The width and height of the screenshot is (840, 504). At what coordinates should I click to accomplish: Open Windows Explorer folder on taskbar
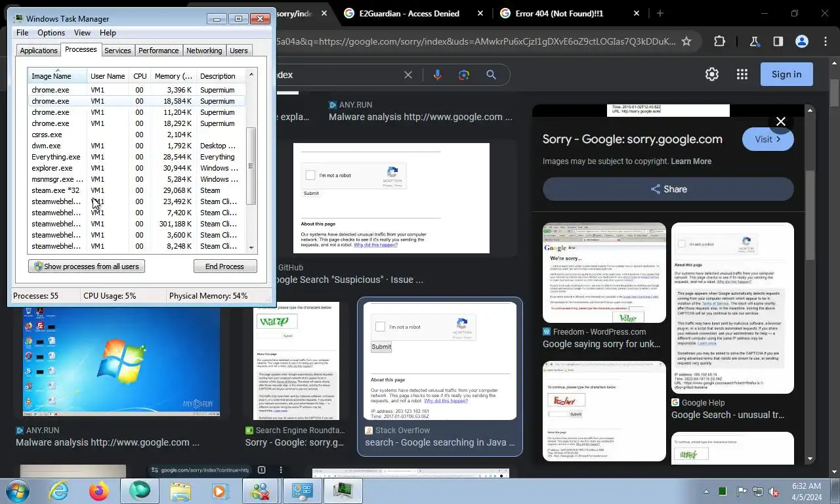180,490
